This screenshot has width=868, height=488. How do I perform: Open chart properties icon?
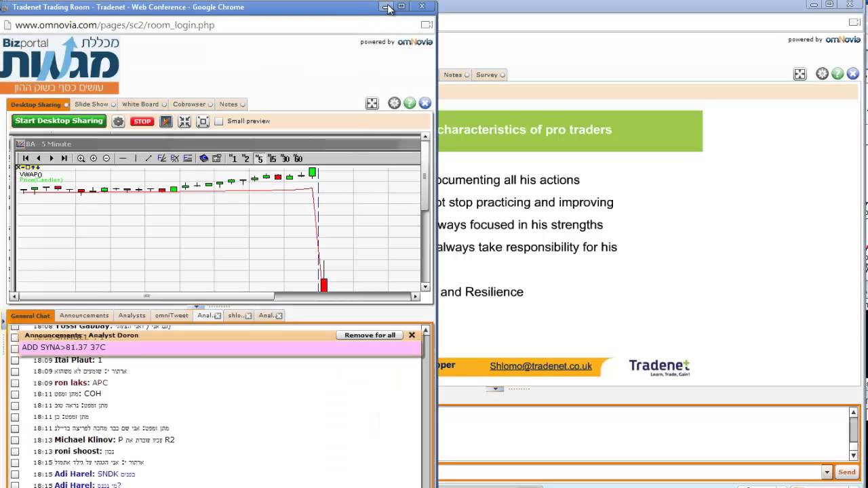[x=217, y=159]
